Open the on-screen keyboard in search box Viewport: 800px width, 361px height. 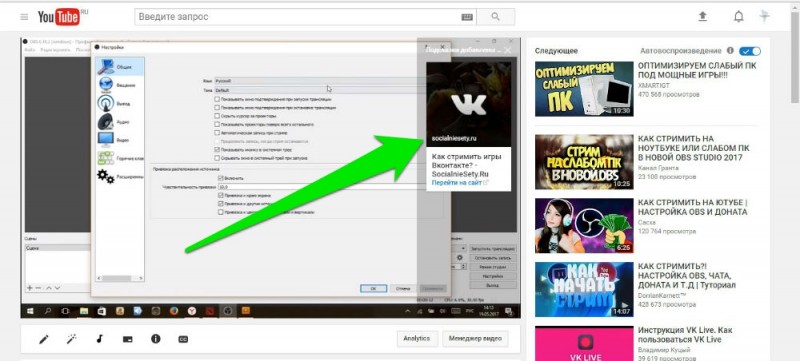(467, 17)
